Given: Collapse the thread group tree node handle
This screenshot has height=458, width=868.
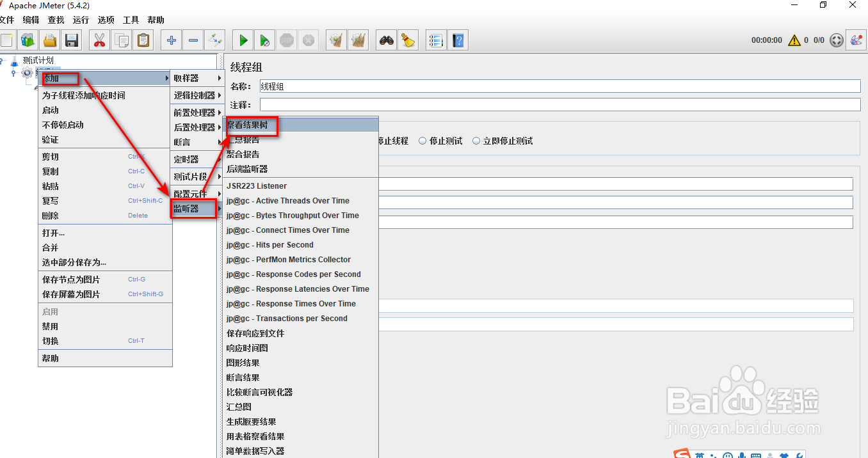Looking at the screenshot, I should 15,73.
